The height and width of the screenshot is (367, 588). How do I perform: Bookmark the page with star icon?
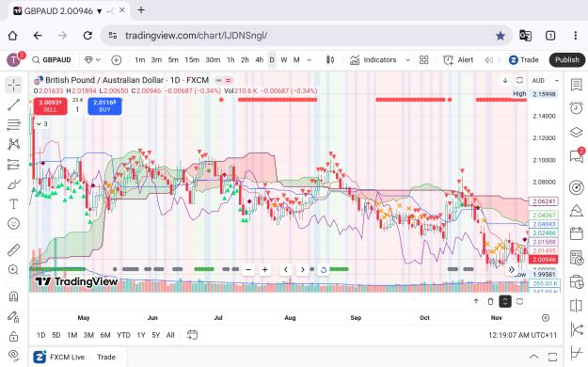501,35
